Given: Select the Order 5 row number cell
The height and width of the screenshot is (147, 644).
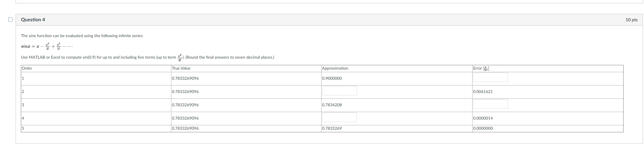Looking at the screenshot, I should click(96, 128).
